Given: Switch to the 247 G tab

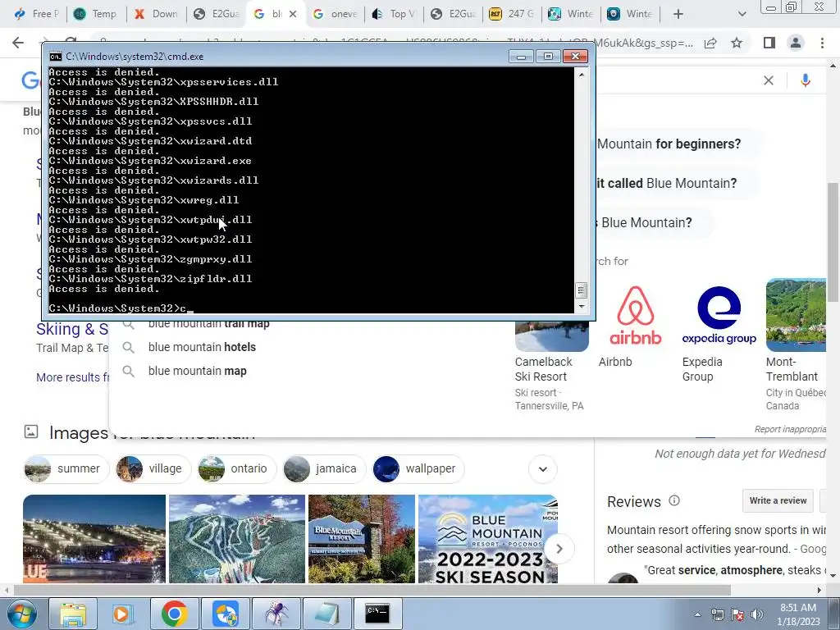Looking at the screenshot, I should click(512, 14).
